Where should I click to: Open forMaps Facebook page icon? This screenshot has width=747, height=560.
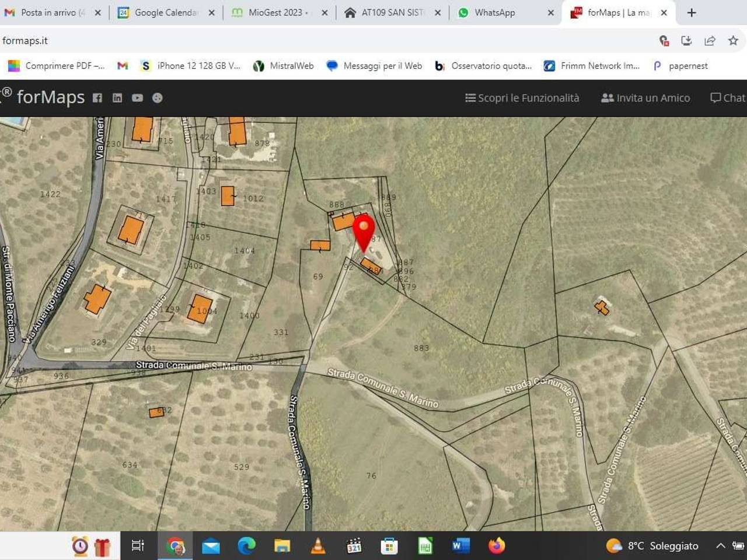coord(97,98)
